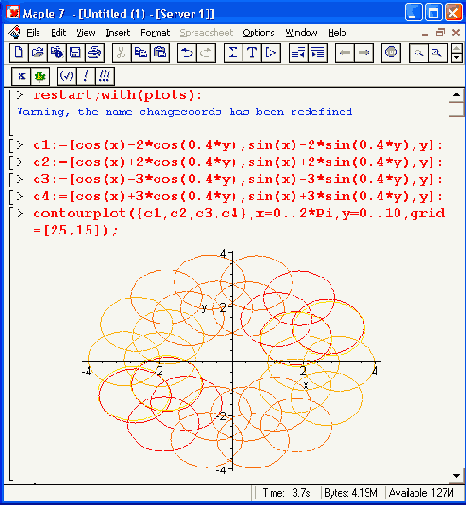Click the Stop computation icon

391,53
